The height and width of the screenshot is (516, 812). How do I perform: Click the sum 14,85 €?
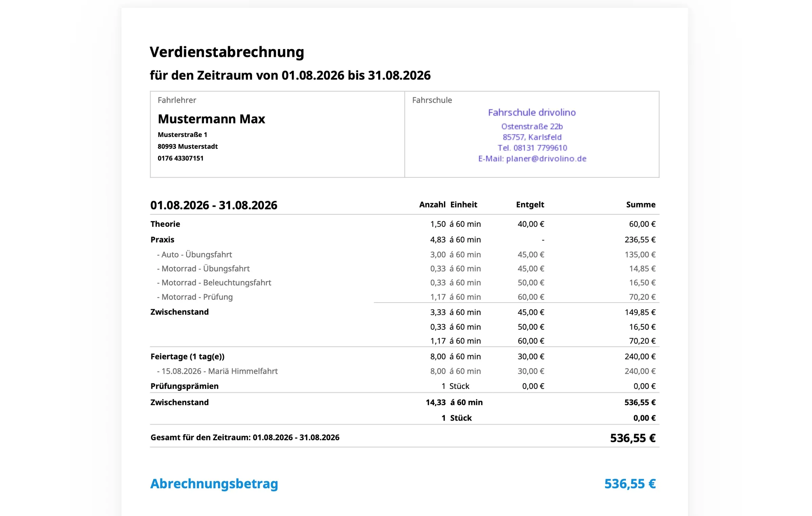(x=642, y=268)
